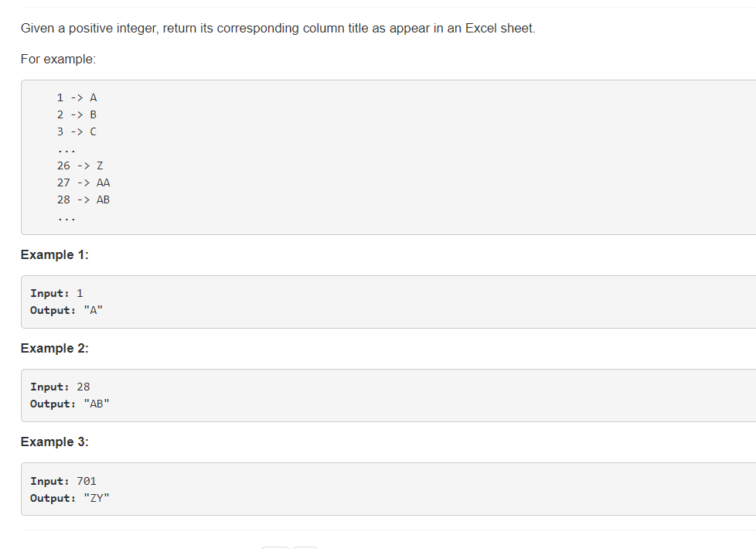Click the '1 -> A' mapping line
Viewport: 756px width, 549px height.
77,98
